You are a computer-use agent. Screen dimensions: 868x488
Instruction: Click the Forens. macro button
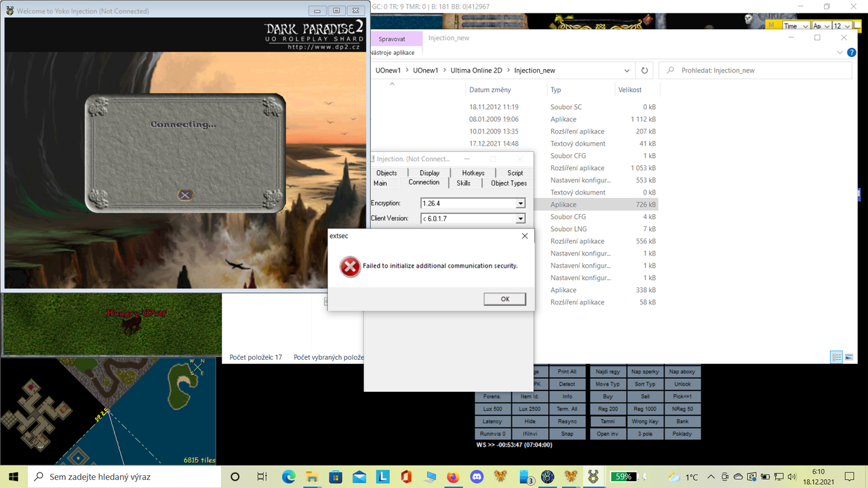point(492,396)
